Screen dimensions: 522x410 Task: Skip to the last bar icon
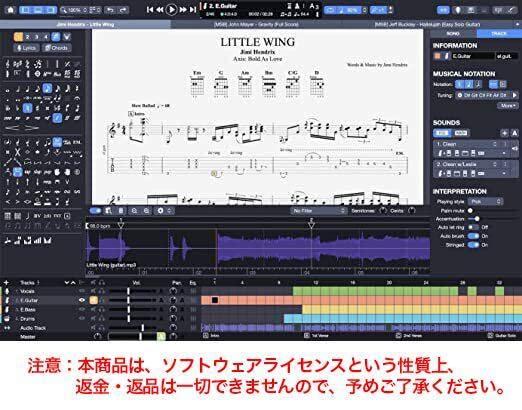tap(193, 10)
